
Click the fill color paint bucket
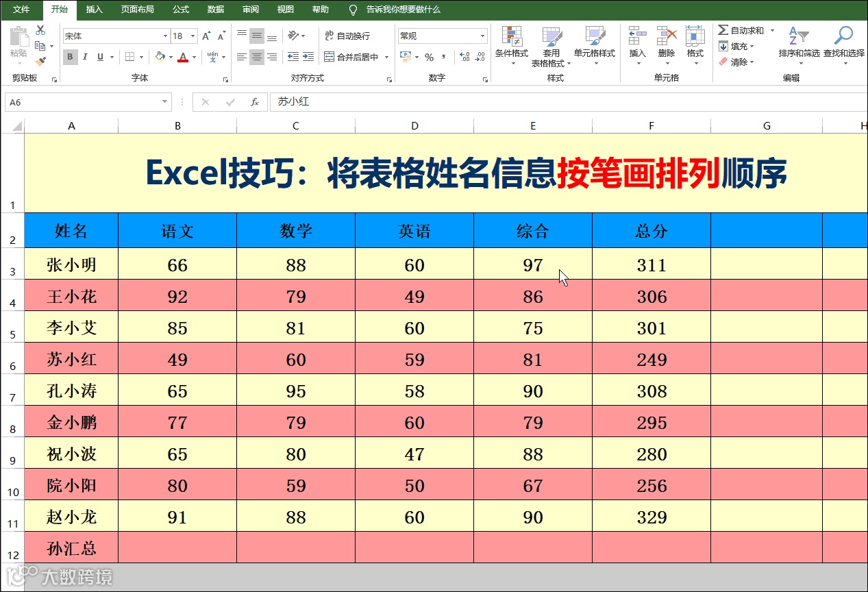pos(160,57)
